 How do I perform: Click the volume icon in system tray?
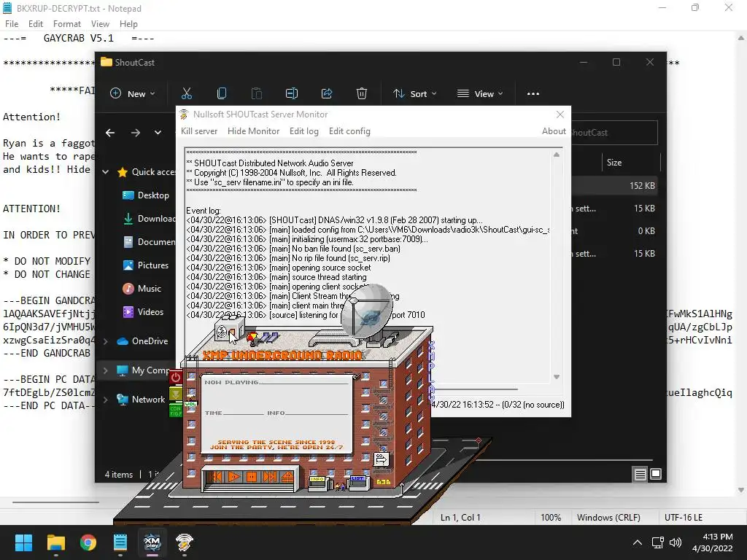tap(676, 542)
